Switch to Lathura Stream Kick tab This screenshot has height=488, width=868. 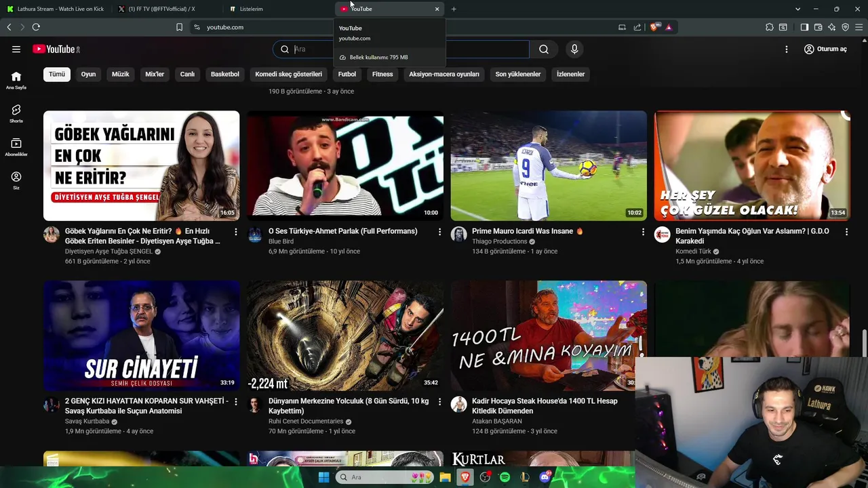coord(56,9)
